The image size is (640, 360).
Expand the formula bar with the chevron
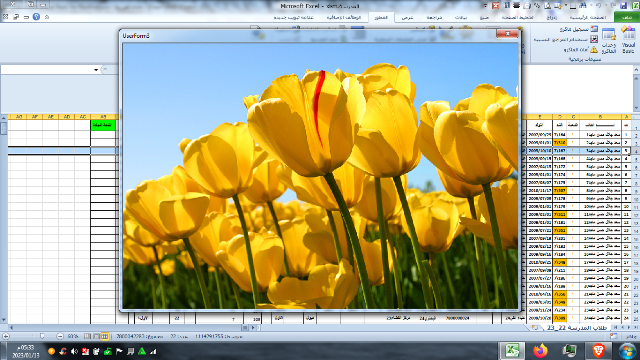(x=636, y=70)
